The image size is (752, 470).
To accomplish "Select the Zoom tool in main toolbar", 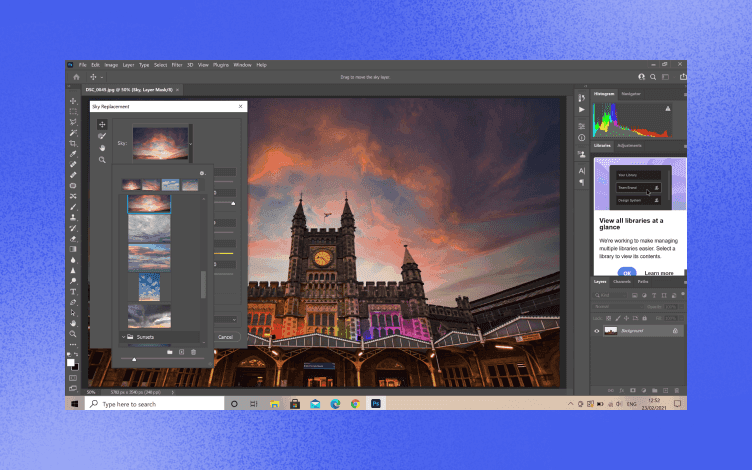I will (x=73, y=334).
